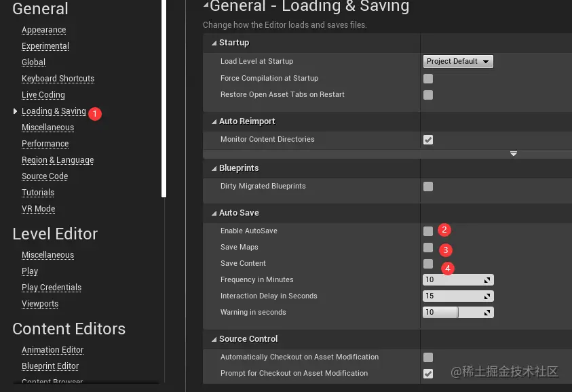The width and height of the screenshot is (572, 392).
Task: Open the Performance settings page
Action: point(45,144)
